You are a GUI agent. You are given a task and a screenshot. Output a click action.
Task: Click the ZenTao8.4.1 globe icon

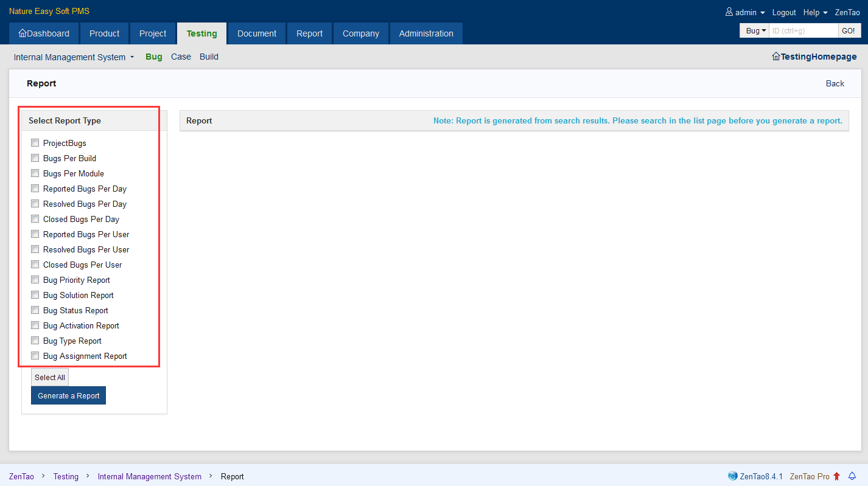pos(733,476)
